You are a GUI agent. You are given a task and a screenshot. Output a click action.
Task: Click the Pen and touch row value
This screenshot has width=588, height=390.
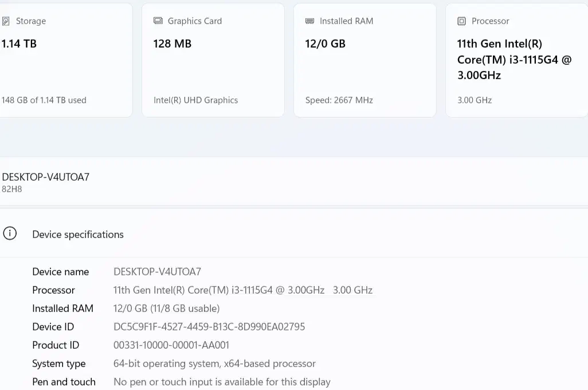[222, 382]
